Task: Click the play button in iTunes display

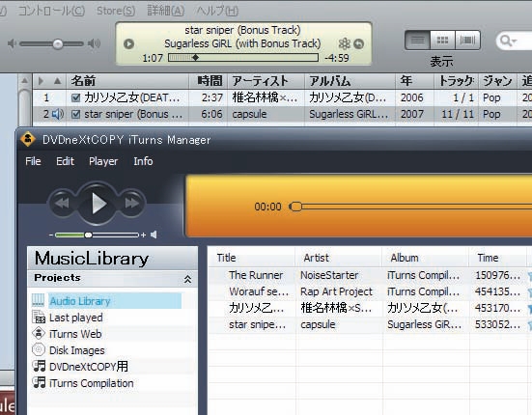Action: click(x=128, y=43)
